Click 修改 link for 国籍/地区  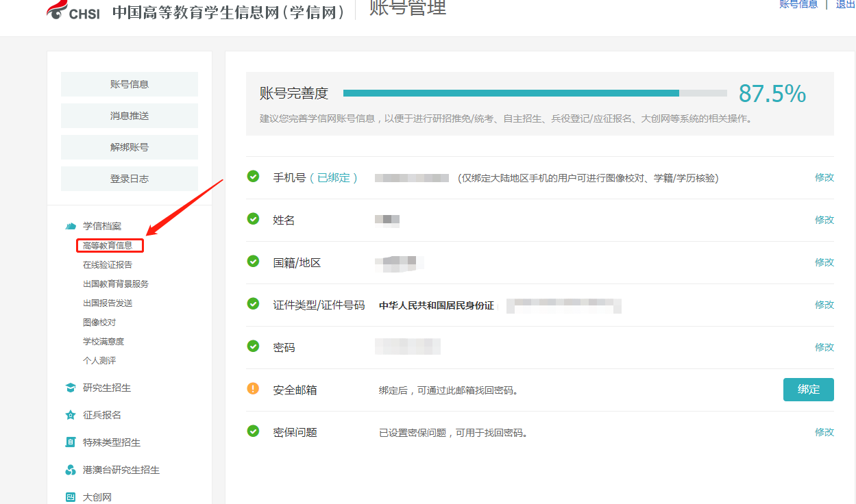point(824,262)
